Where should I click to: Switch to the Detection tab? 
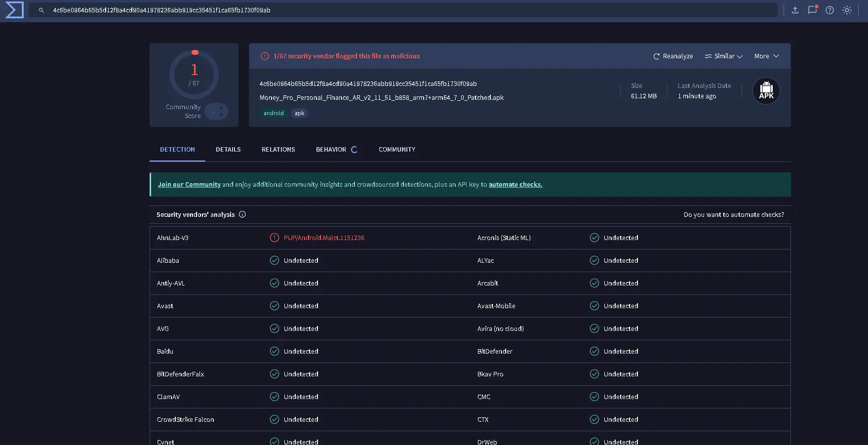tap(177, 150)
